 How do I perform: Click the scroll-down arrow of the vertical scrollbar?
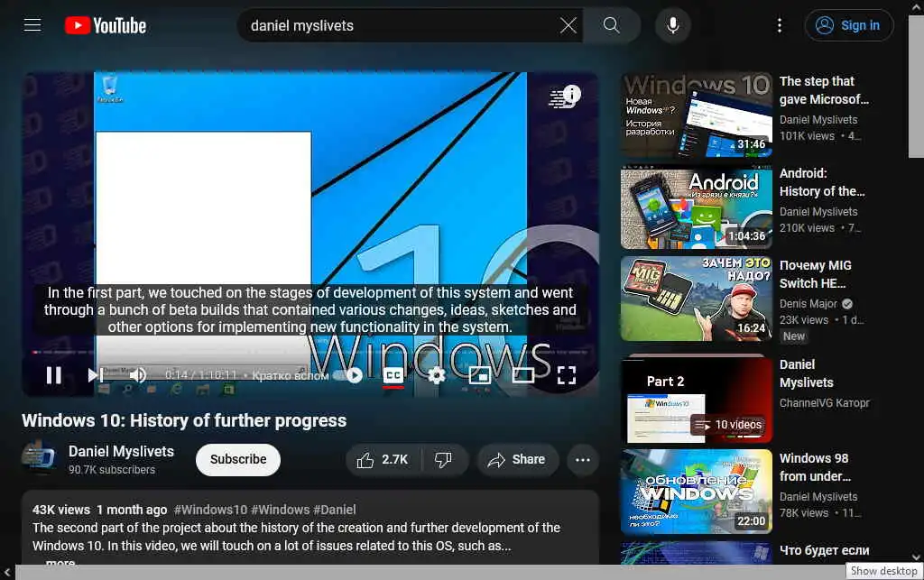pyautogui.click(x=916, y=557)
